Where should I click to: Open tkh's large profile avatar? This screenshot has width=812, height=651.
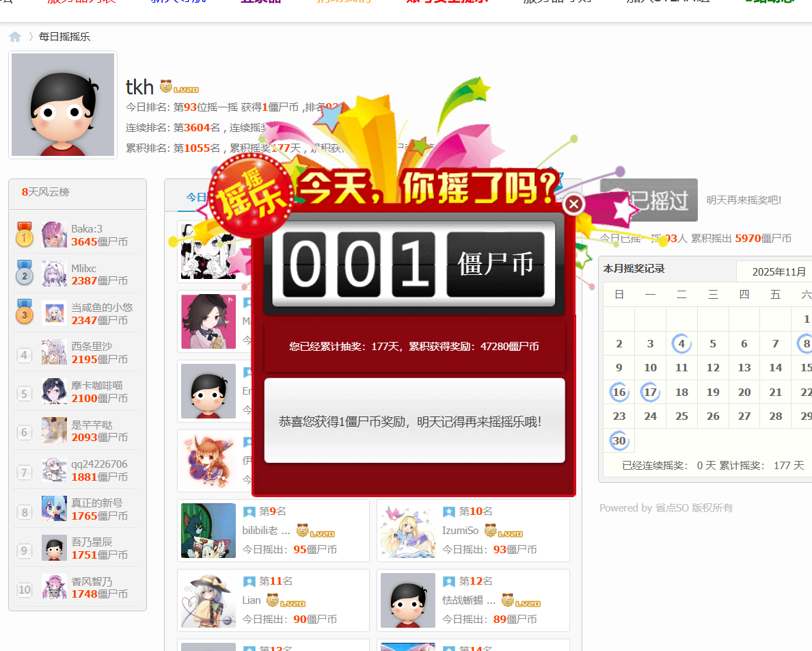tap(63, 105)
